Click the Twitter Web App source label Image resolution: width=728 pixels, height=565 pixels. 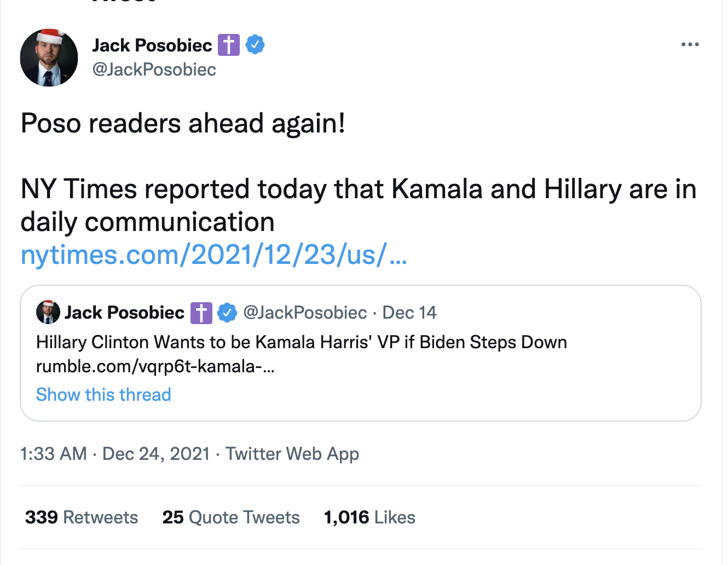coord(292,454)
